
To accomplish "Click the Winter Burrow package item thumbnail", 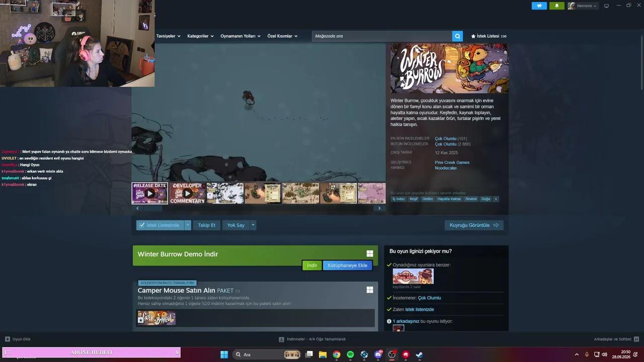I will (157, 318).
